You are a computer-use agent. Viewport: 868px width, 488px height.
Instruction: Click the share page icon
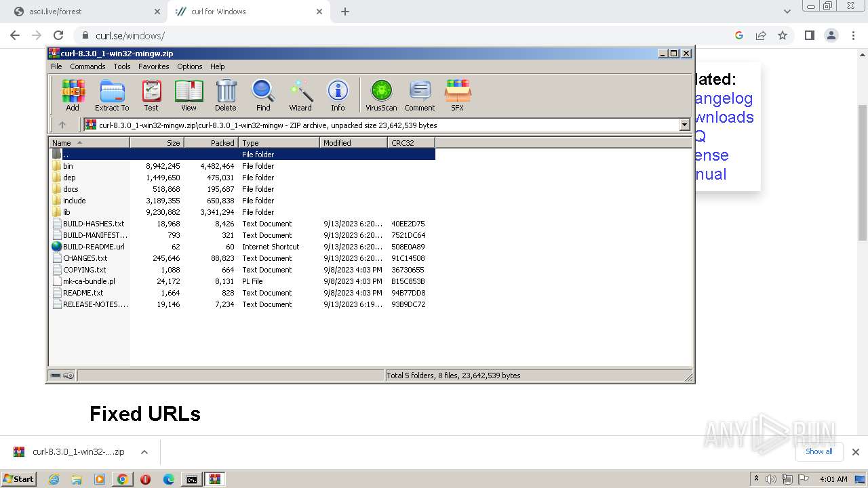pyautogui.click(x=761, y=35)
